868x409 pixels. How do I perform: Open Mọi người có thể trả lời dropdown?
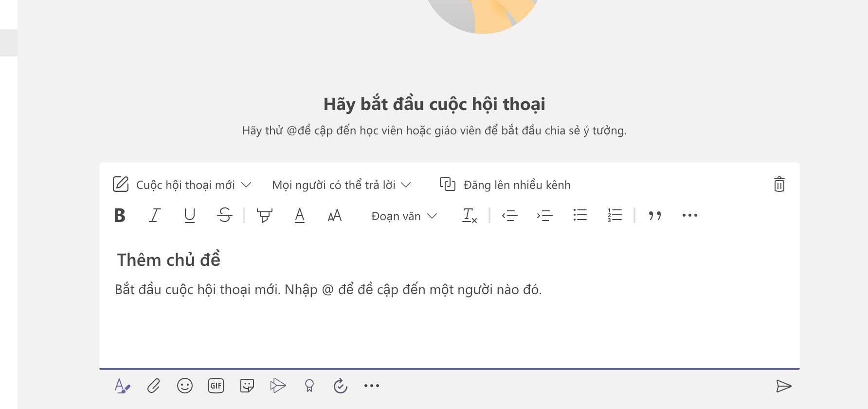[342, 185]
